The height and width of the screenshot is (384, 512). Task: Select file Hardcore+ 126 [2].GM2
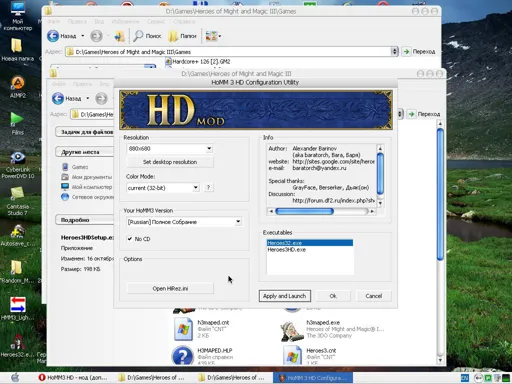[198, 62]
